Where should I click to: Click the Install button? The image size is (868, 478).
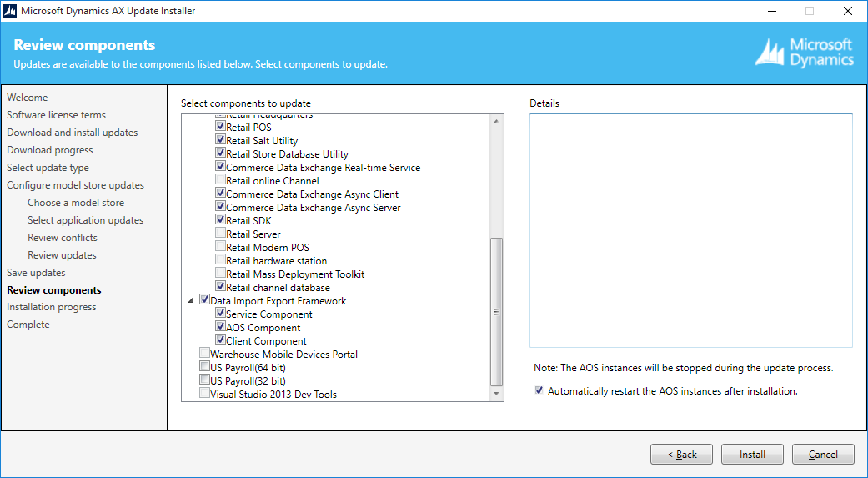(752, 454)
